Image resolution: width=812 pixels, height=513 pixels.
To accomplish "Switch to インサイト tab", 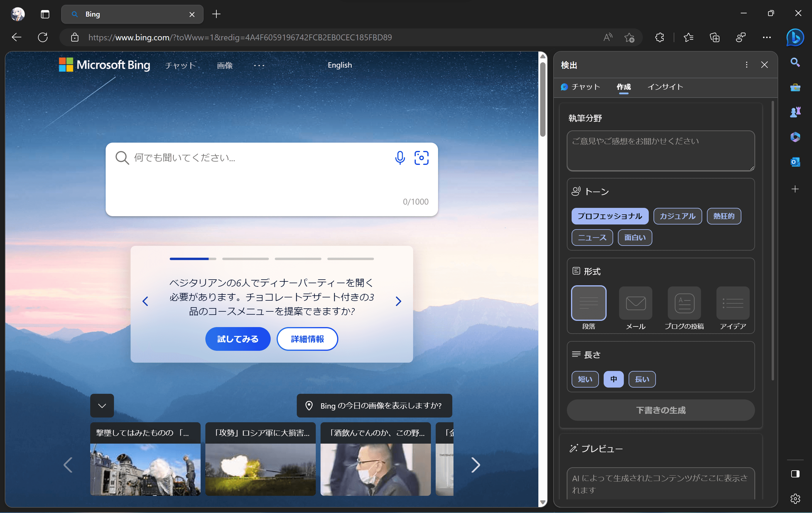I will pyautogui.click(x=665, y=87).
